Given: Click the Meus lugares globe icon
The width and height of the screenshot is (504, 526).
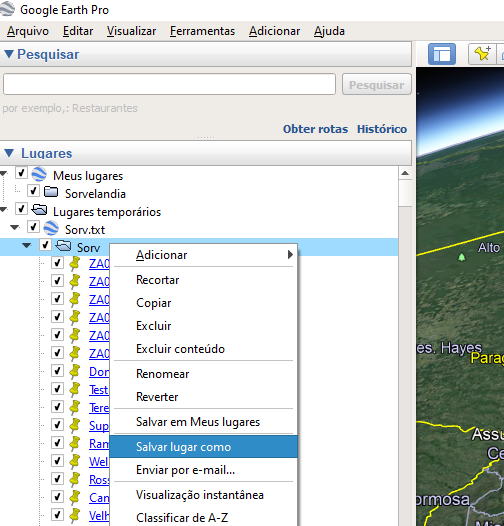Looking at the screenshot, I should click(x=39, y=175).
